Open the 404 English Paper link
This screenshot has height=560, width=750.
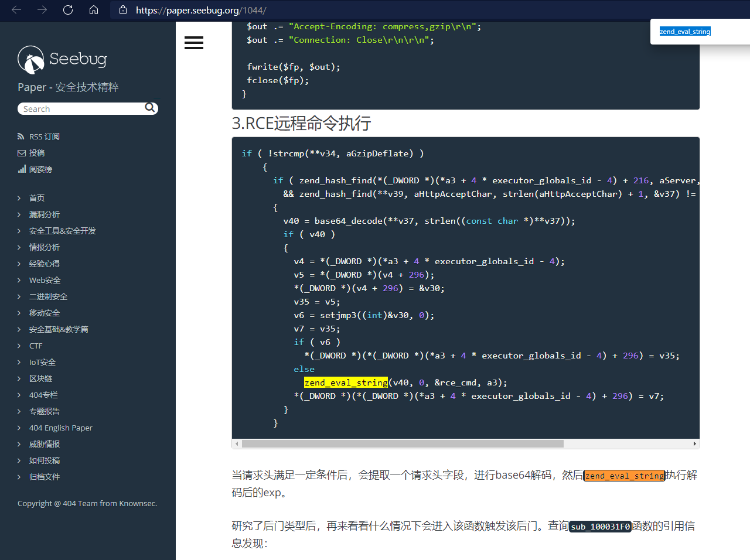pos(61,428)
